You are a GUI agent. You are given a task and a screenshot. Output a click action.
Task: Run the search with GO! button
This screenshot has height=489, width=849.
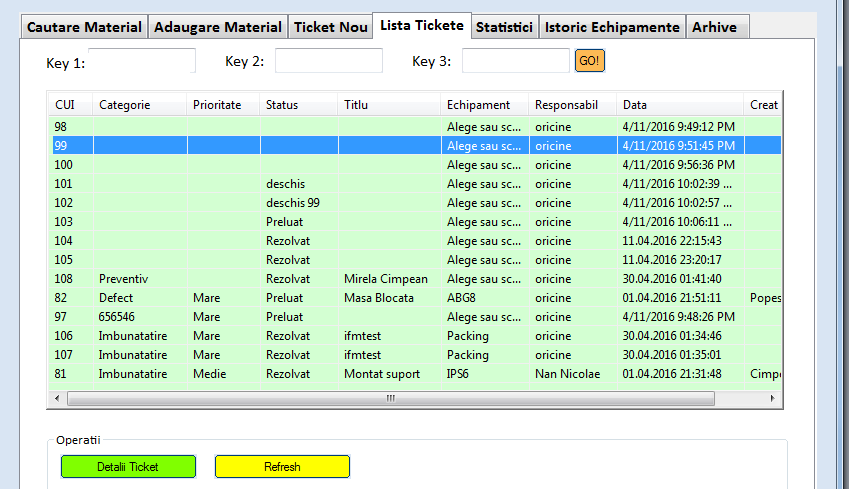click(x=590, y=61)
